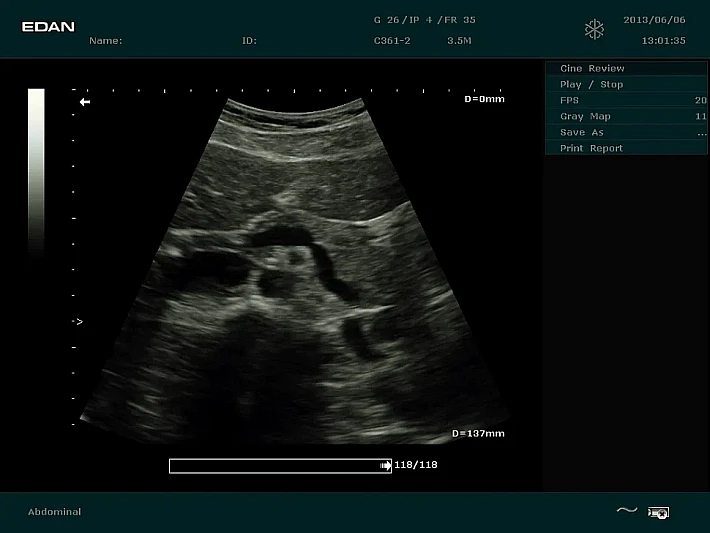Image resolution: width=710 pixels, height=533 pixels.
Task: Click the storage device icon in status bar
Action: point(658,512)
